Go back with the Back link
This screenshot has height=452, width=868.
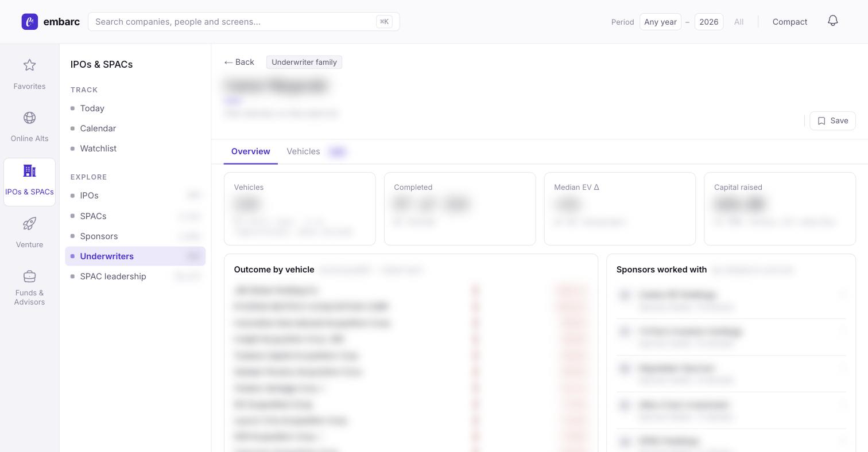coord(239,62)
